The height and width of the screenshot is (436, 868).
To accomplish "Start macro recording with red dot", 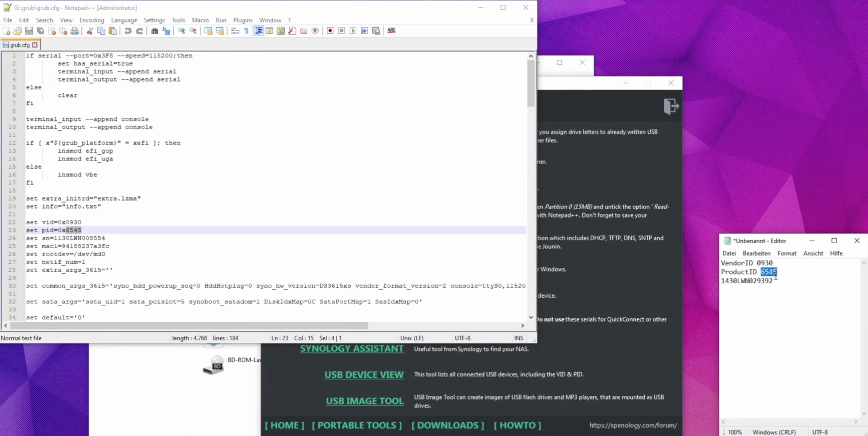I will (330, 31).
